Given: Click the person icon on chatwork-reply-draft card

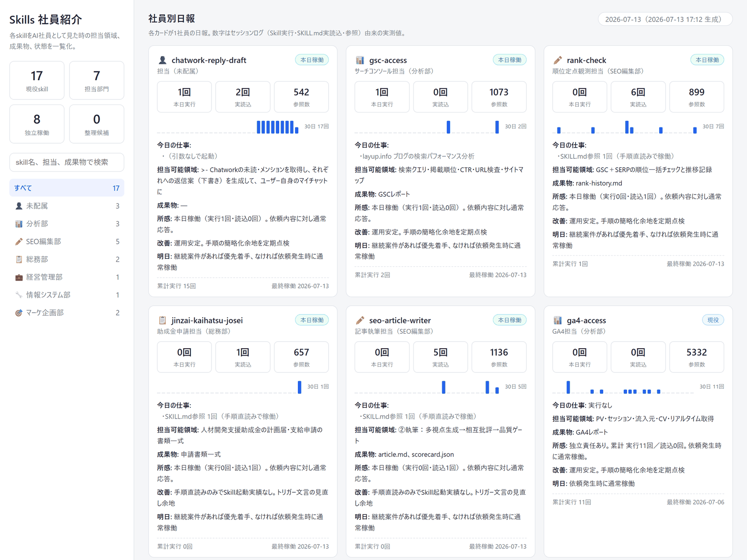Looking at the screenshot, I should click(162, 60).
